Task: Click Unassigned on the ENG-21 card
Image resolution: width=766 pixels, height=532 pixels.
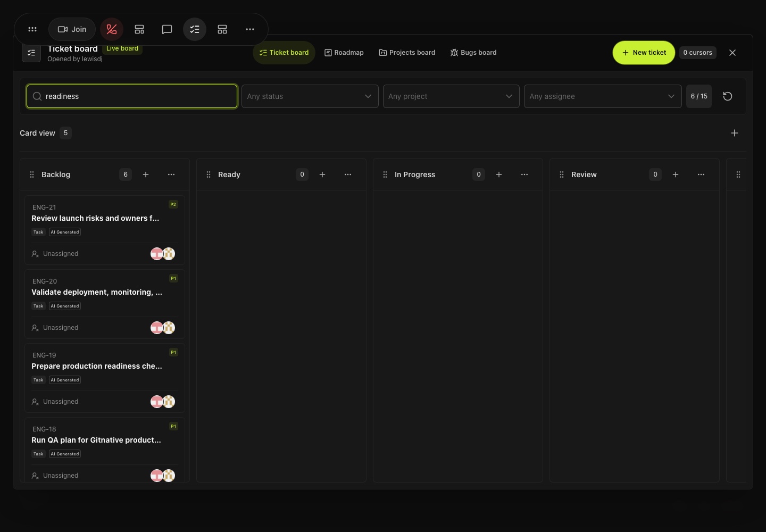Action: click(x=55, y=254)
